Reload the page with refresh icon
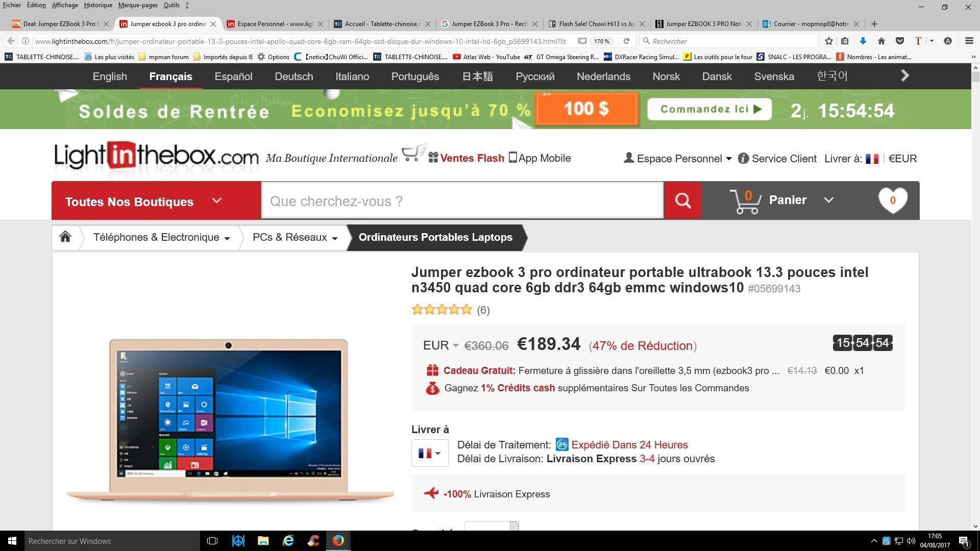This screenshot has height=551, width=980. (x=626, y=41)
